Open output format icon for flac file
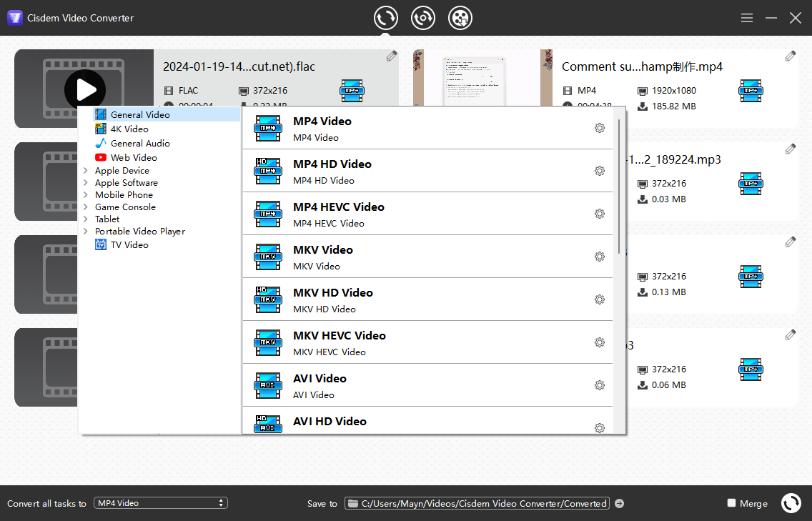This screenshot has height=521, width=812. [352, 91]
